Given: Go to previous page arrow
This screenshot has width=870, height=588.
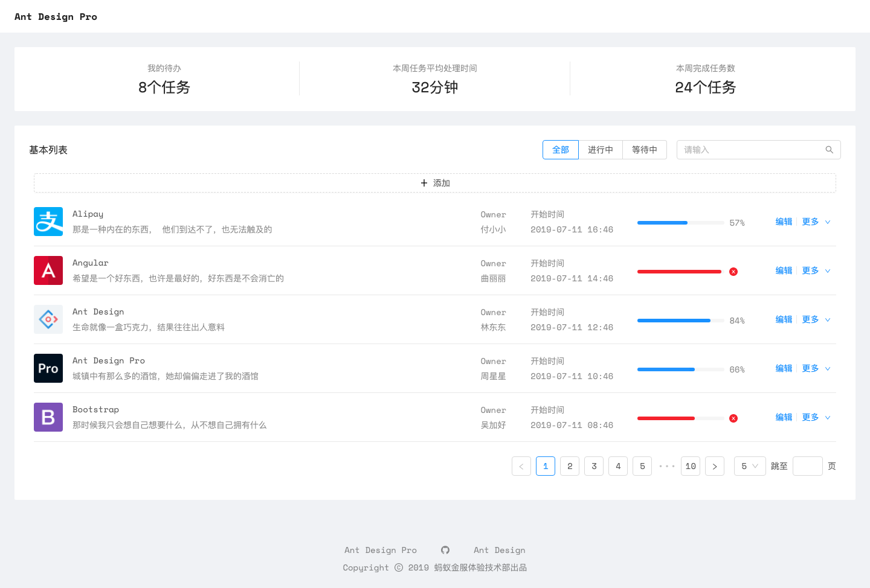Looking at the screenshot, I should tap(521, 466).
